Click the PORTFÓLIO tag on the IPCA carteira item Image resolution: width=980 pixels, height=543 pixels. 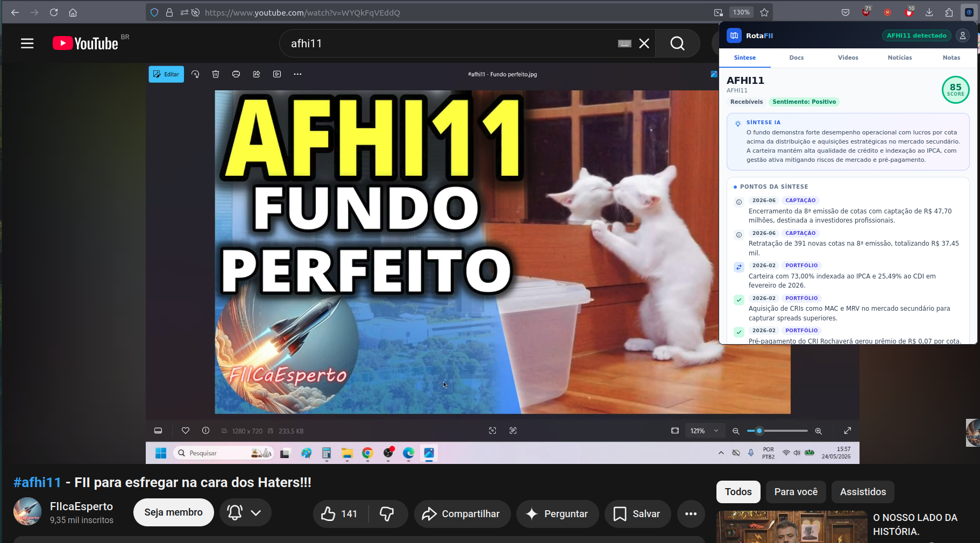tap(801, 266)
